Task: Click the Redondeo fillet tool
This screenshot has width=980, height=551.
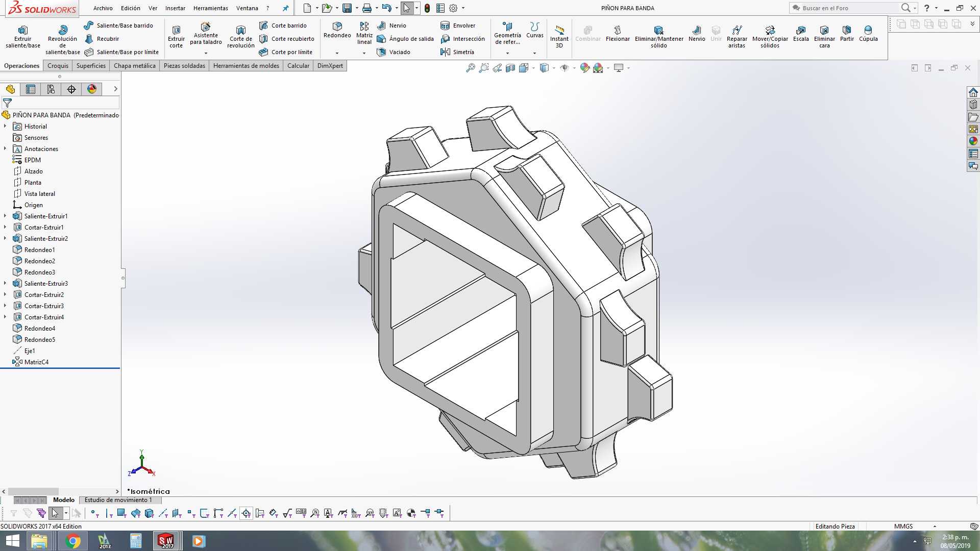Action: [337, 30]
